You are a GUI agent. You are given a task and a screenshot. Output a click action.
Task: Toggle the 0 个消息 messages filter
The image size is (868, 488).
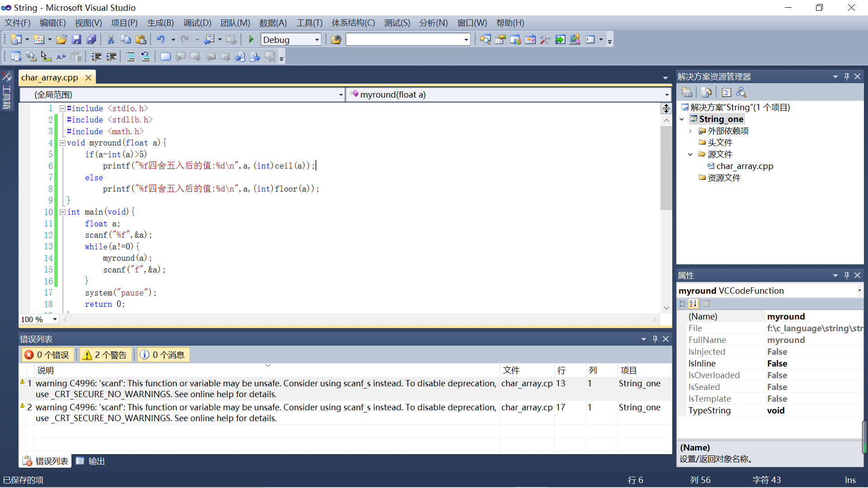click(163, 355)
